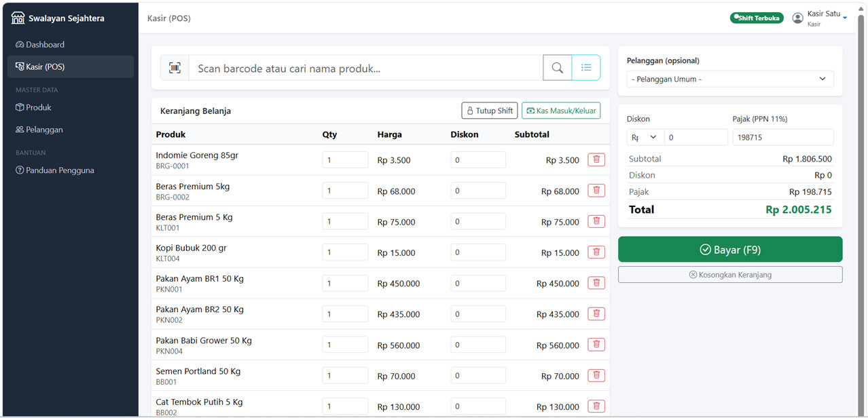Viewport: 868px width, 418px height.
Task: Click the Keranjang Belanja heading
Action: [x=196, y=111]
